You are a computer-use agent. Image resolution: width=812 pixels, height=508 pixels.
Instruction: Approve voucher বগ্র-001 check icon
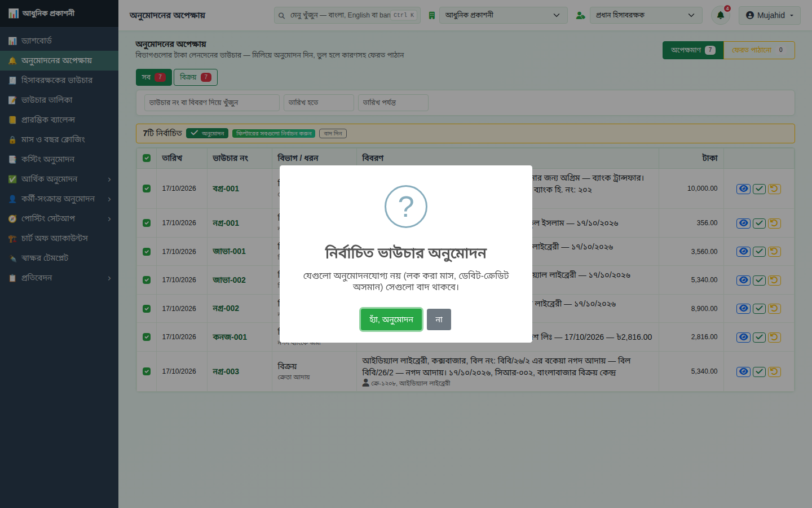(x=759, y=189)
